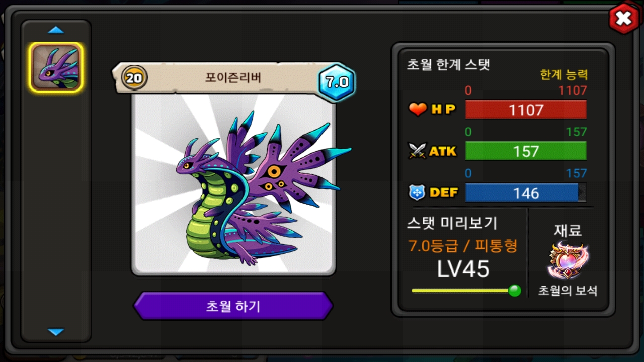Click the up arrow above monster list
This screenshot has height=362, width=644.
point(56,30)
